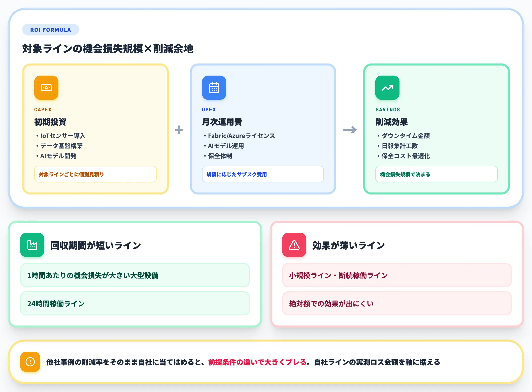Click the 削減効果 title
Image resolution: width=532 pixels, height=392 pixels.
tap(391, 122)
